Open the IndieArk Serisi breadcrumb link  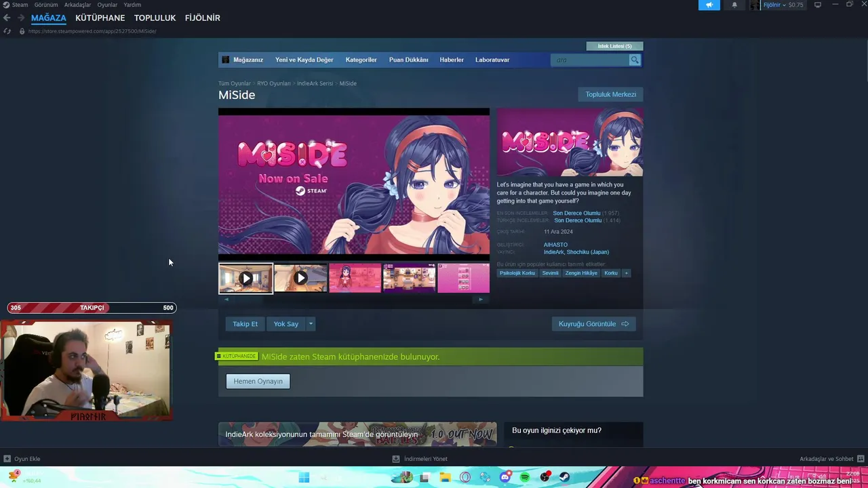315,83
